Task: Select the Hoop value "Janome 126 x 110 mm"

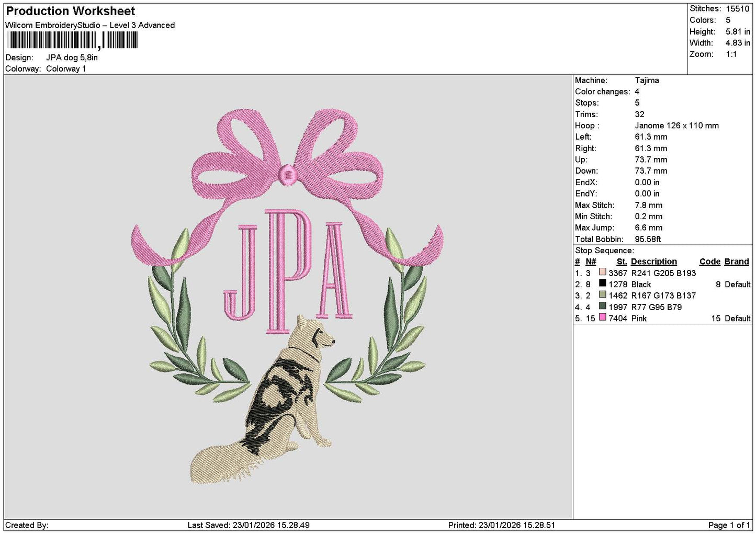Action: 676,126
